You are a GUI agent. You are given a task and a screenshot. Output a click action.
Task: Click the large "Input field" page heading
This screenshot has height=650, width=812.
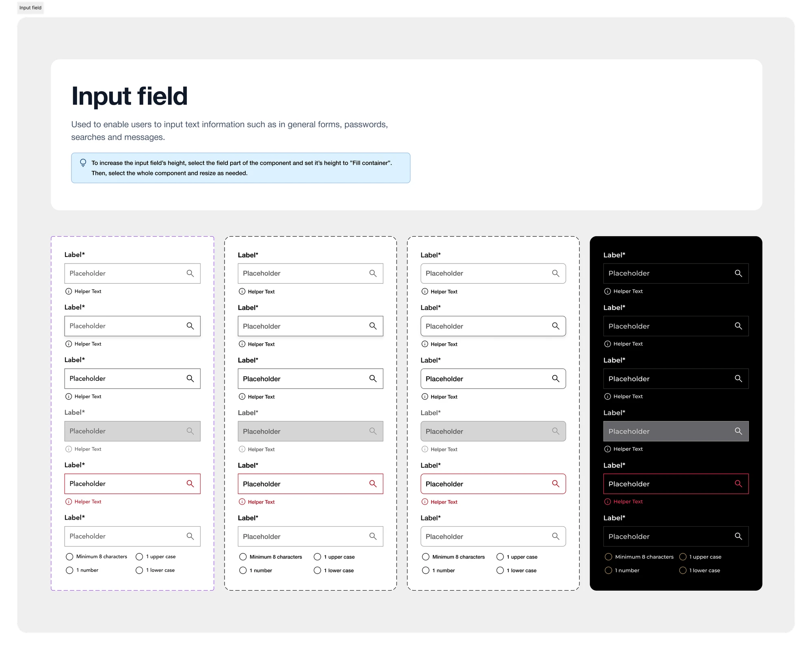point(130,96)
